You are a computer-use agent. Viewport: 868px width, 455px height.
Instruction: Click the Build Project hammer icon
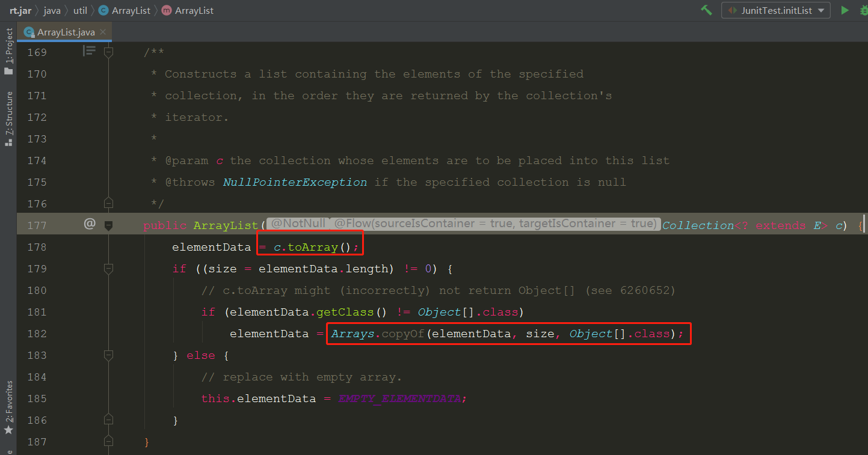click(x=706, y=10)
